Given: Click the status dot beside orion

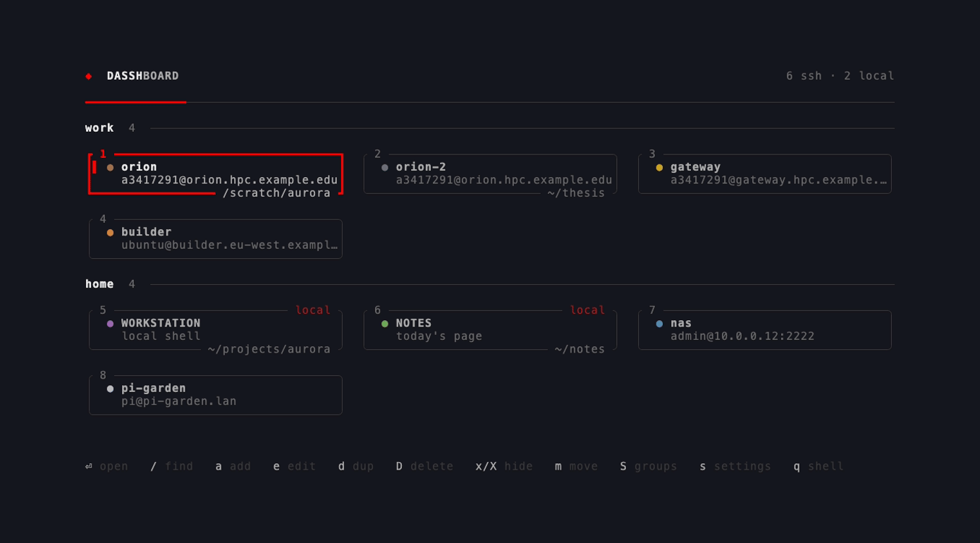Looking at the screenshot, I should coord(110,168).
